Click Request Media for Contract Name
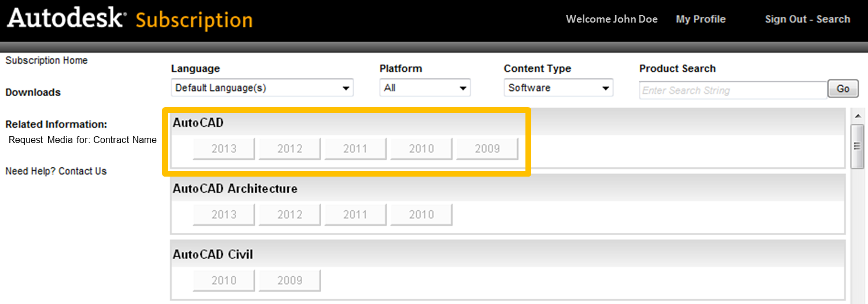 click(82, 140)
